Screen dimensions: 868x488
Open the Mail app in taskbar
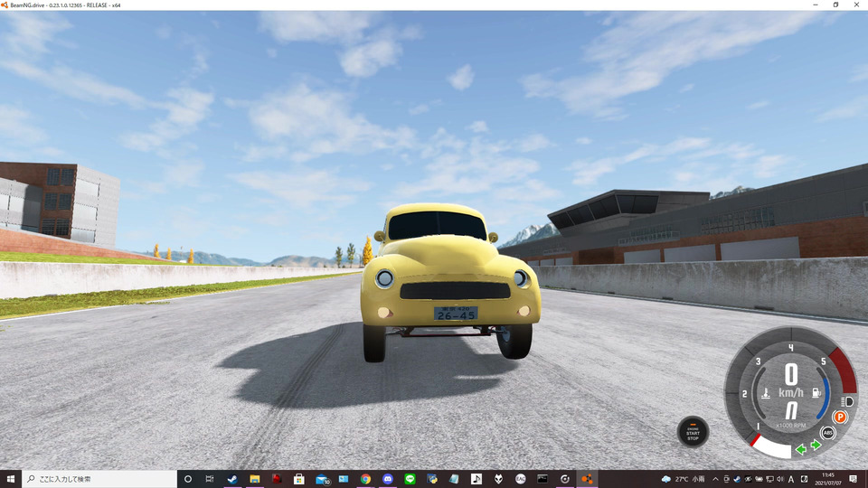322,479
